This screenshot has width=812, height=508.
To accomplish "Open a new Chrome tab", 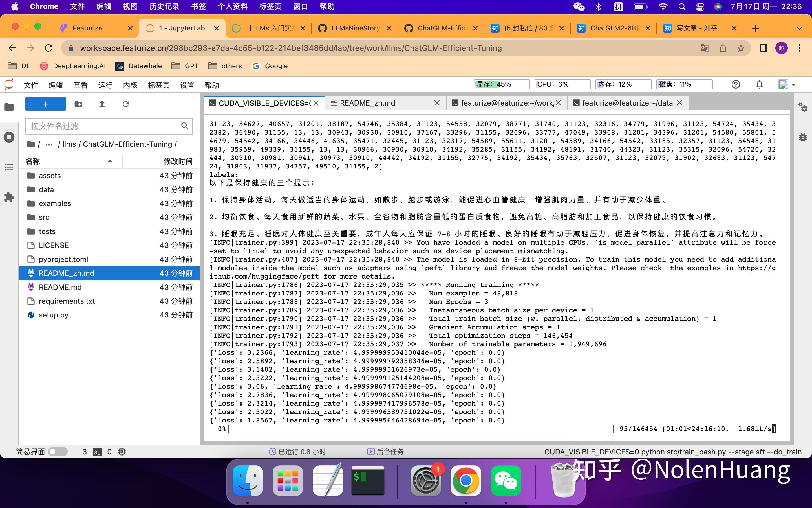I will pos(755,28).
